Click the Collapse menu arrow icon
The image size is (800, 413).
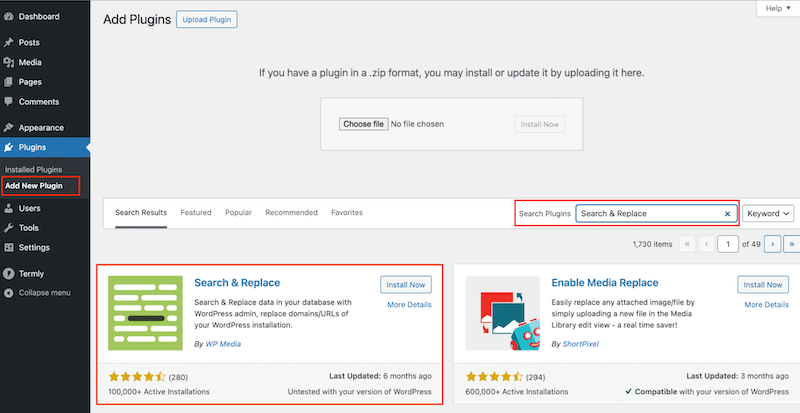(8, 293)
